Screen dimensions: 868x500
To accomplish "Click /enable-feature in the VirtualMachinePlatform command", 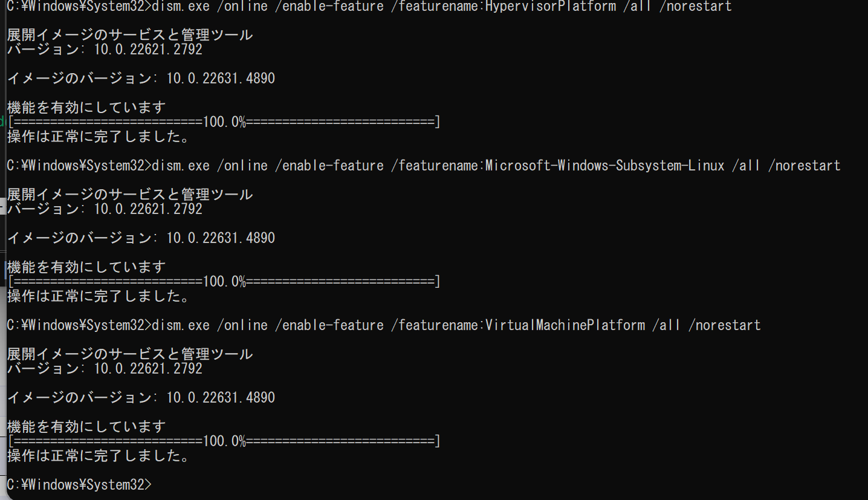I will tap(329, 325).
